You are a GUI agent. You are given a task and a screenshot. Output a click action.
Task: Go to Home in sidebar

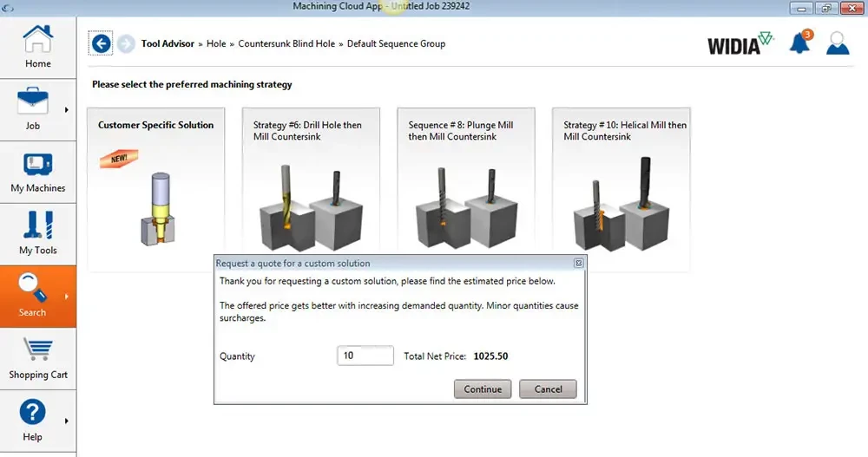click(x=37, y=47)
